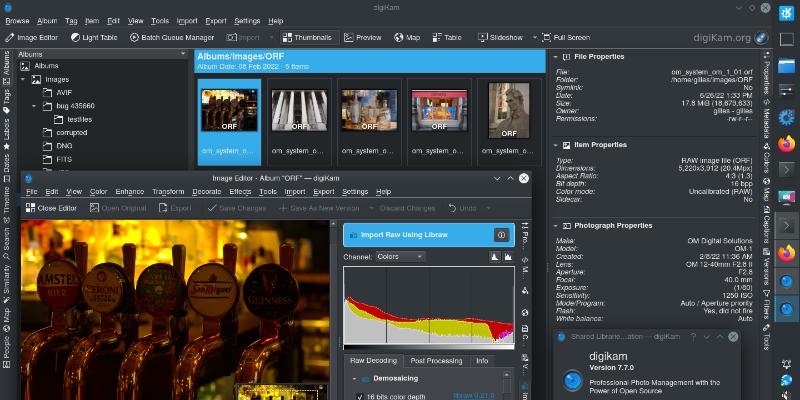Click the linear histogram scale icon
Image resolution: width=800 pixels, height=400 pixels.
coord(494,257)
